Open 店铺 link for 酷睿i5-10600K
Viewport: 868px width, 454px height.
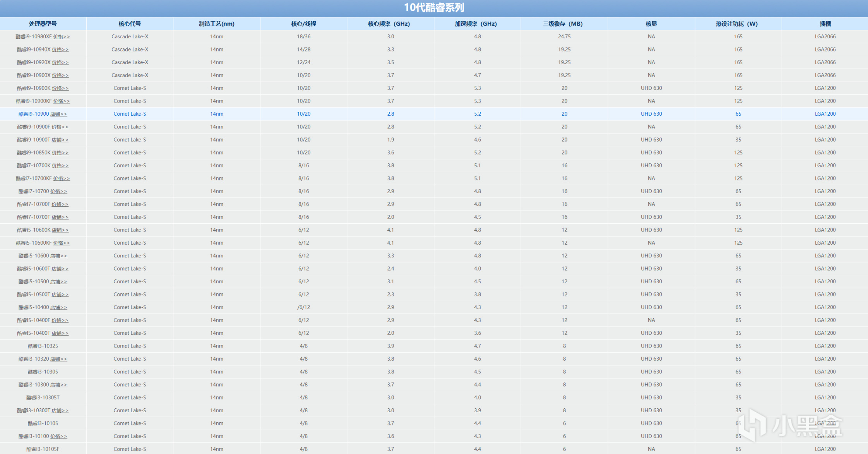pyautogui.click(x=60, y=230)
